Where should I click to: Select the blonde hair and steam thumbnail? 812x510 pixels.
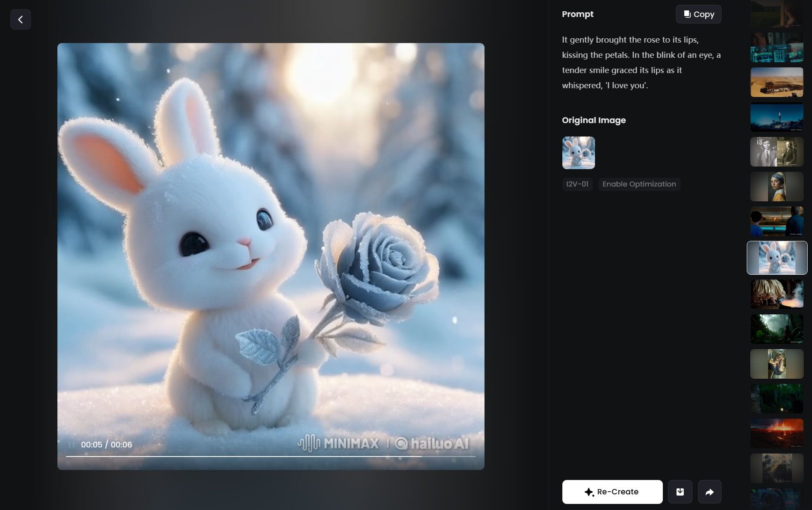(776, 294)
